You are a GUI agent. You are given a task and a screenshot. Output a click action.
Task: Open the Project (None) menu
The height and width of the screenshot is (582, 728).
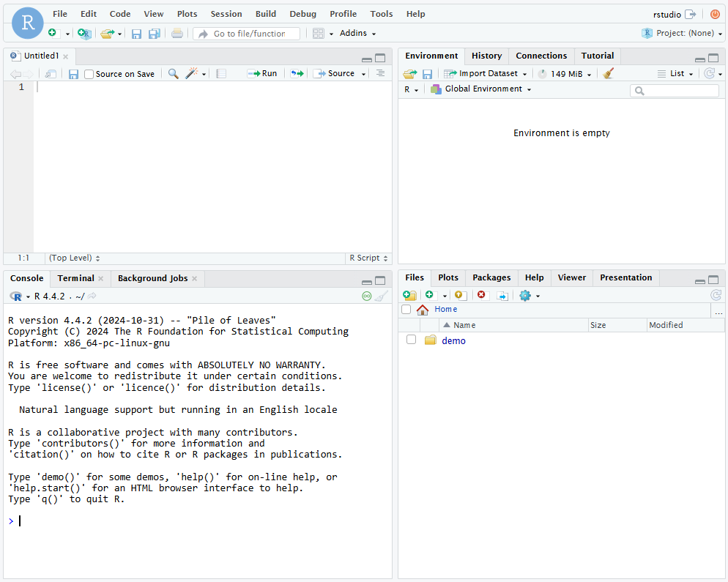[x=682, y=34]
